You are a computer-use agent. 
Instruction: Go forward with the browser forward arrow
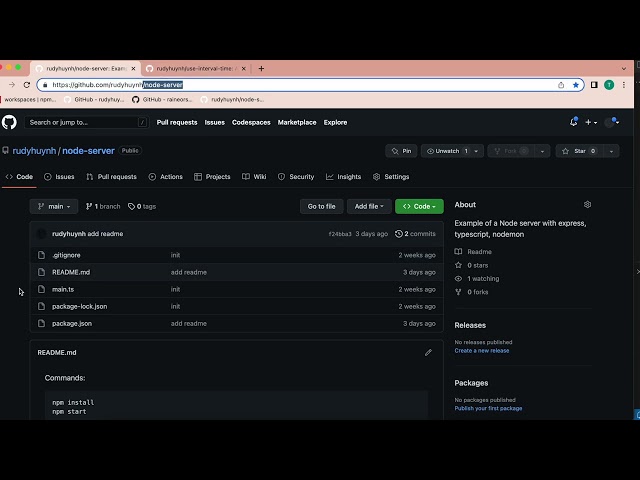[12, 85]
